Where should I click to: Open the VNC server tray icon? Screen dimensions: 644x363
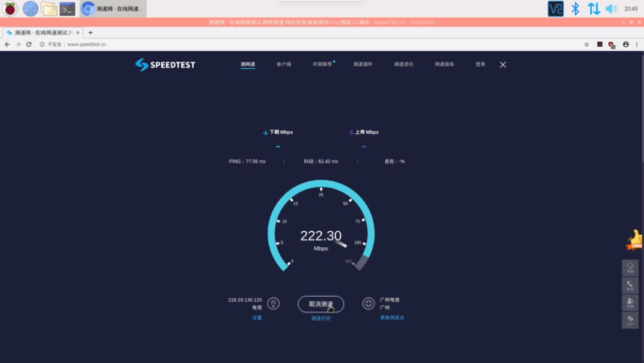tap(555, 8)
